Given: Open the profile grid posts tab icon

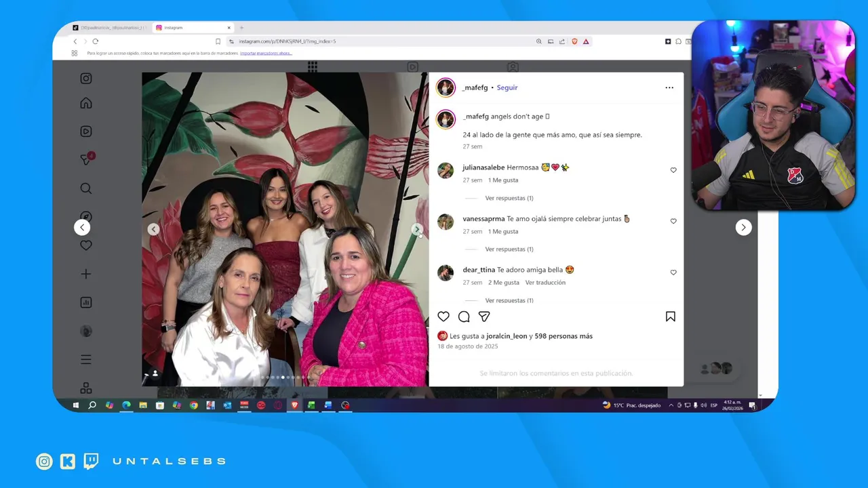Looking at the screenshot, I should point(313,66).
